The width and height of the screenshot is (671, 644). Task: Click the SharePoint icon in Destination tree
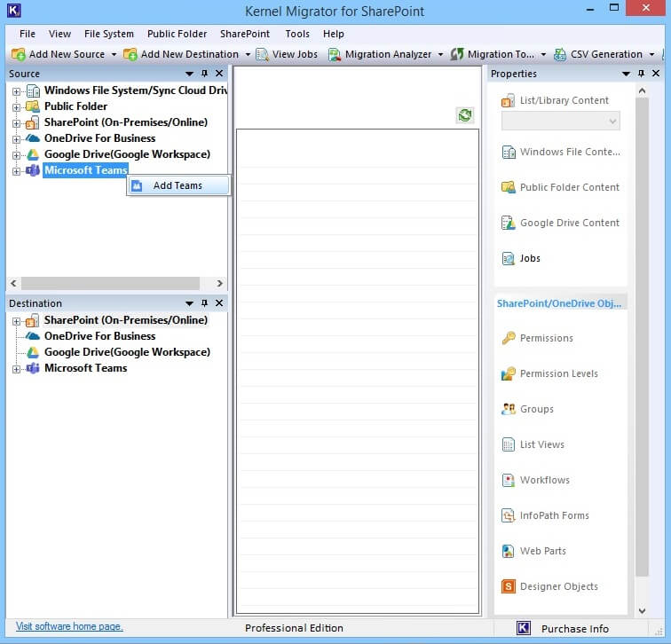[33, 320]
